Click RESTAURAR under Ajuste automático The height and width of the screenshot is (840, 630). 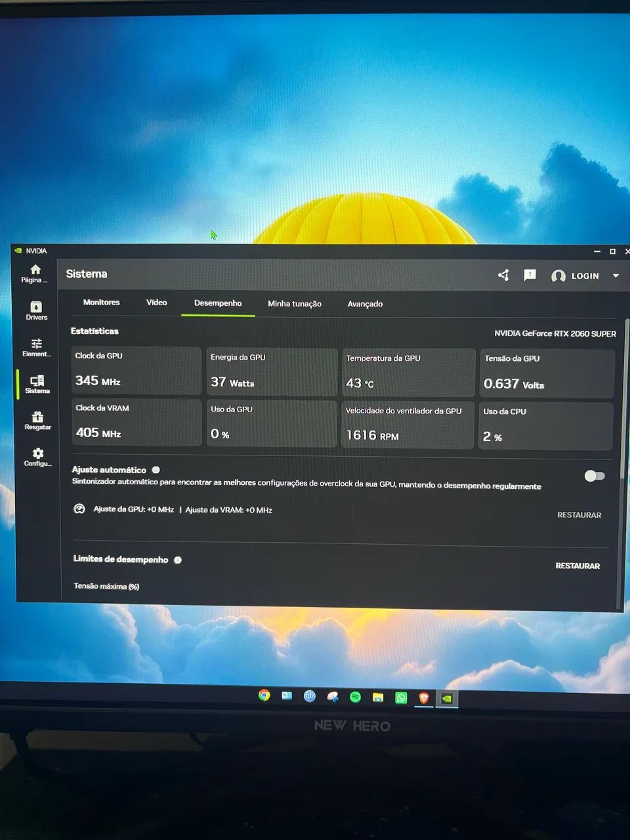pos(579,515)
